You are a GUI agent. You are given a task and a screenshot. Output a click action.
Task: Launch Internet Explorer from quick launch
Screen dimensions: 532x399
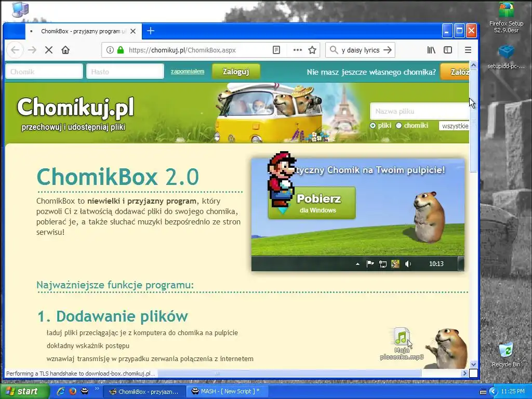click(61, 391)
